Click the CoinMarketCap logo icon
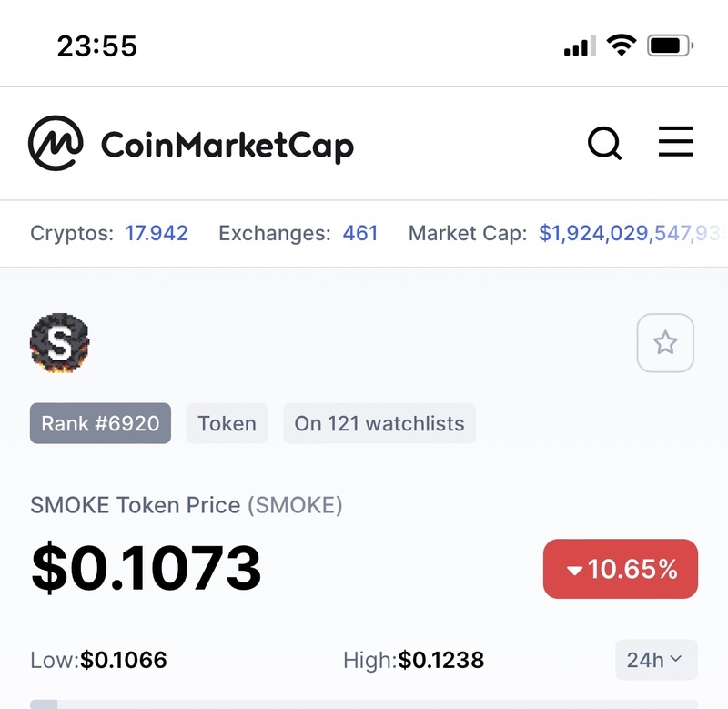This screenshot has height=709, width=728. (x=56, y=144)
